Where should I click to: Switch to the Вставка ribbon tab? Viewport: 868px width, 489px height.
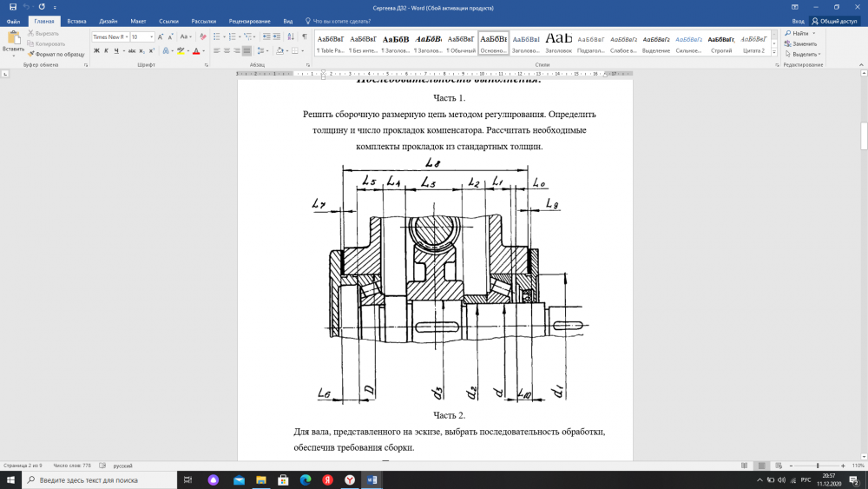pyautogui.click(x=76, y=21)
